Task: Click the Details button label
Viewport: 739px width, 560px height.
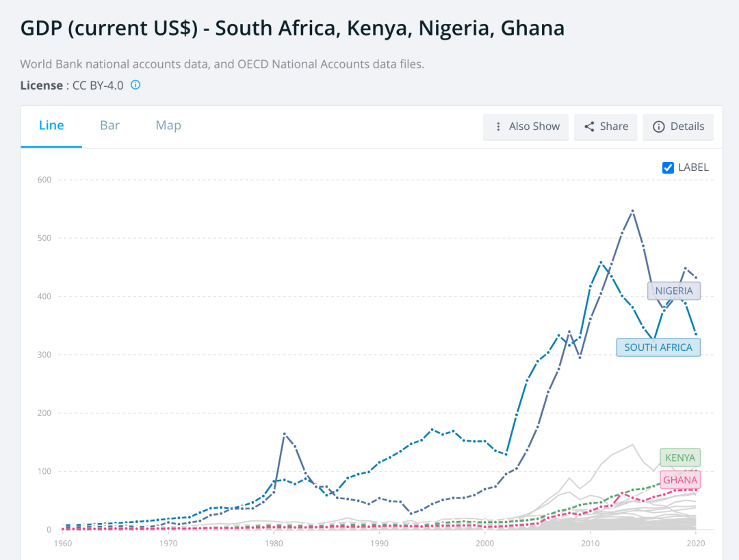Action: 687,126
